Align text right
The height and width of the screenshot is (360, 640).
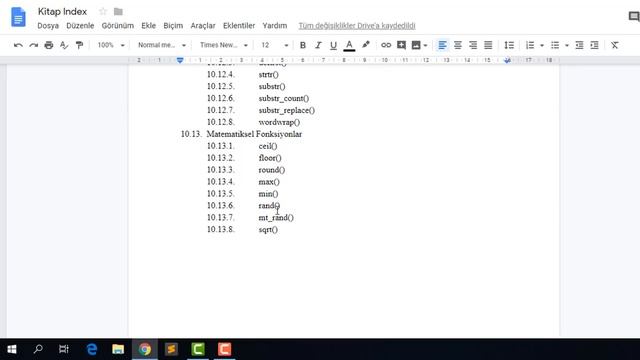(473, 45)
